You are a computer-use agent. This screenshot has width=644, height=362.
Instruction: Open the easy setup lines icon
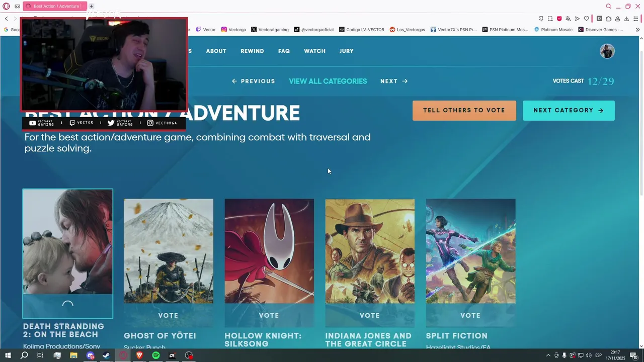point(636,19)
